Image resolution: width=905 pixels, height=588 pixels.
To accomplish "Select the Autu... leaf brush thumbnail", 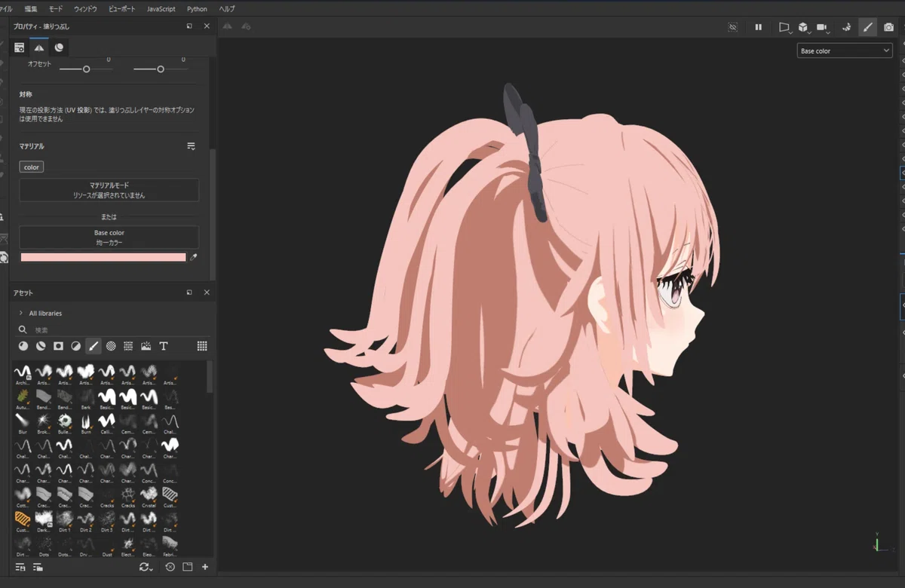I will (23, 397).
